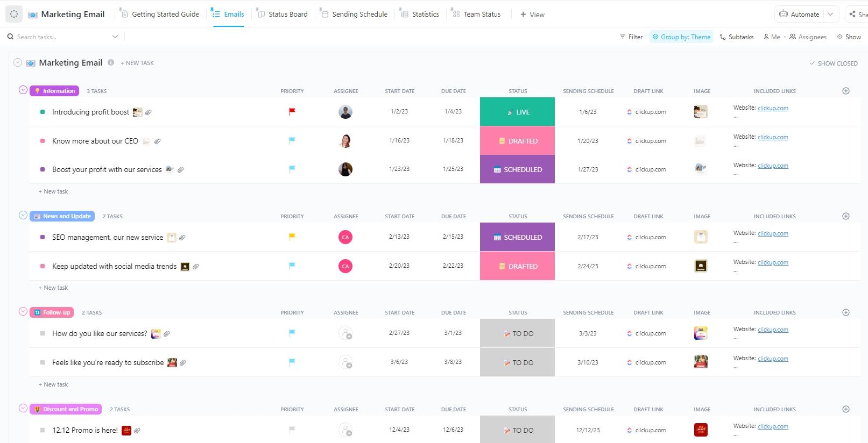Click the red priority flag for Introducing profit boost
Screen dimensions: 868x443
click(292, 112)
